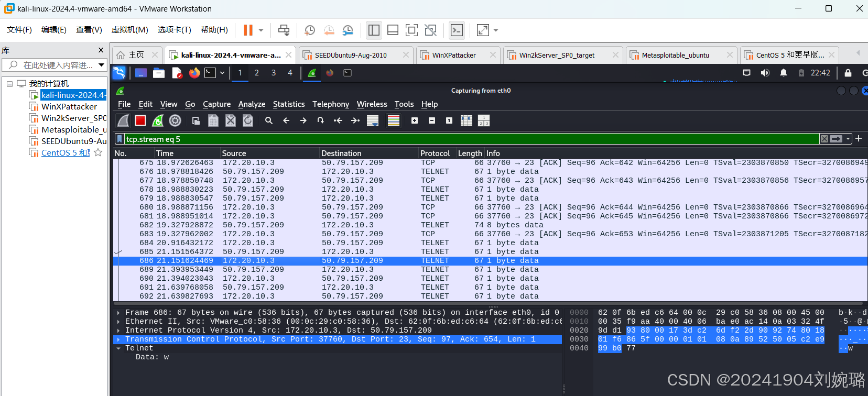Clear the display filter field
Viewport: 868px width, 396px height.
tap(824, 139)
